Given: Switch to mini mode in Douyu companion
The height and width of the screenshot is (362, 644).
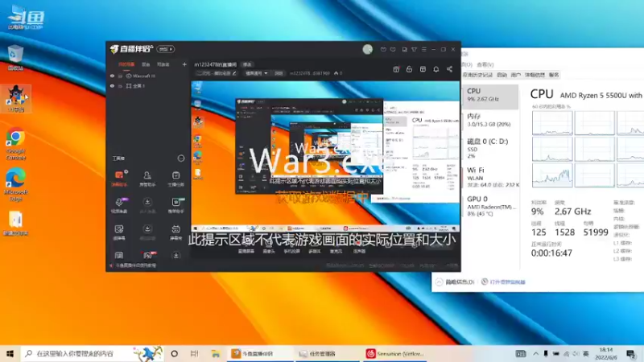Looking at the screenshot, I should (x=166, y=49).
